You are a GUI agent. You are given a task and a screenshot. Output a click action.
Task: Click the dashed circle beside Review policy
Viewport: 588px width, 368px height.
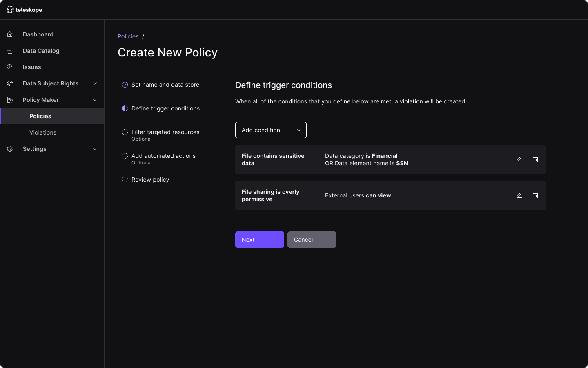(x=125, y=180)
